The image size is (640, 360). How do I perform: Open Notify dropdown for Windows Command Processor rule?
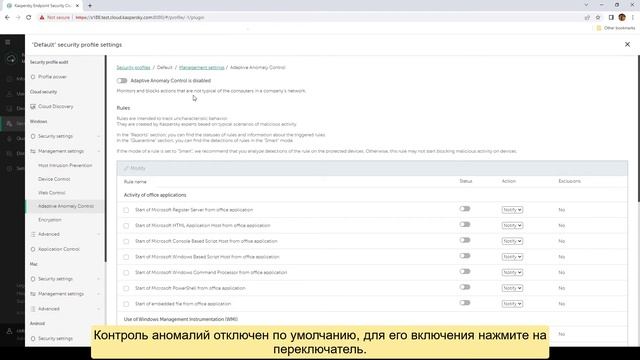512,272
